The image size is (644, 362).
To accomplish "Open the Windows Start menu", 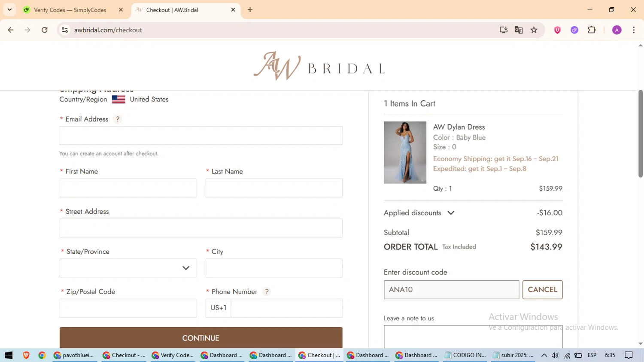I will point(9,355).
